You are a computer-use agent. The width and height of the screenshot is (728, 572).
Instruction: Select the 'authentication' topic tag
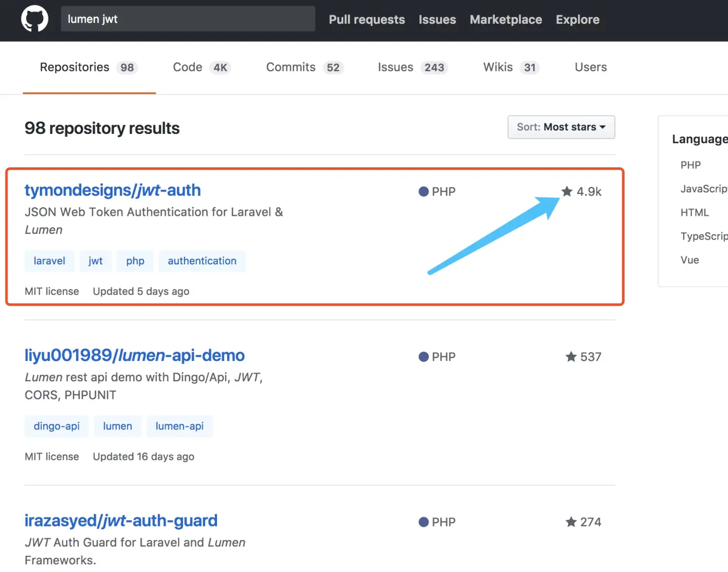click(202, 261)
